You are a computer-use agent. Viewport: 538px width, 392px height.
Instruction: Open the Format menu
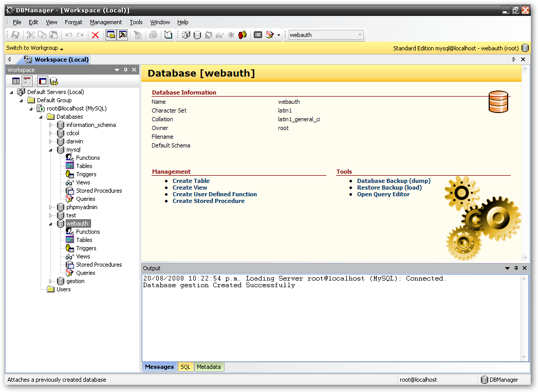pos(73,22)
